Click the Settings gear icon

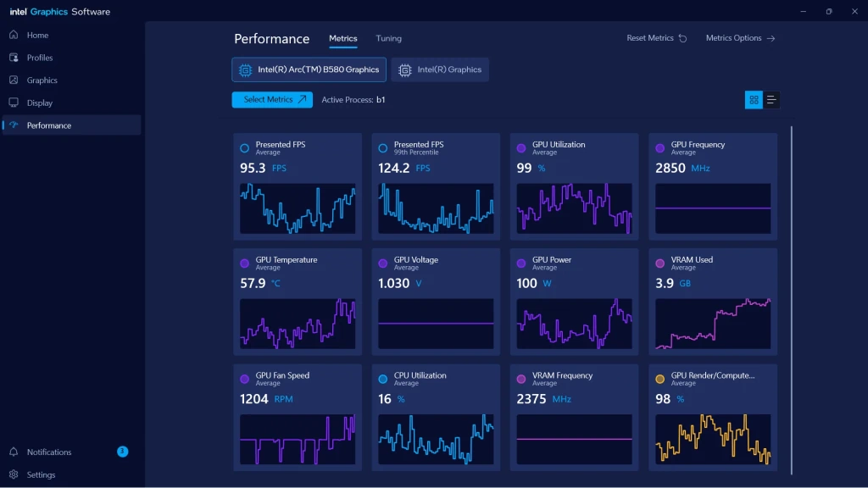tap(14, 474)
